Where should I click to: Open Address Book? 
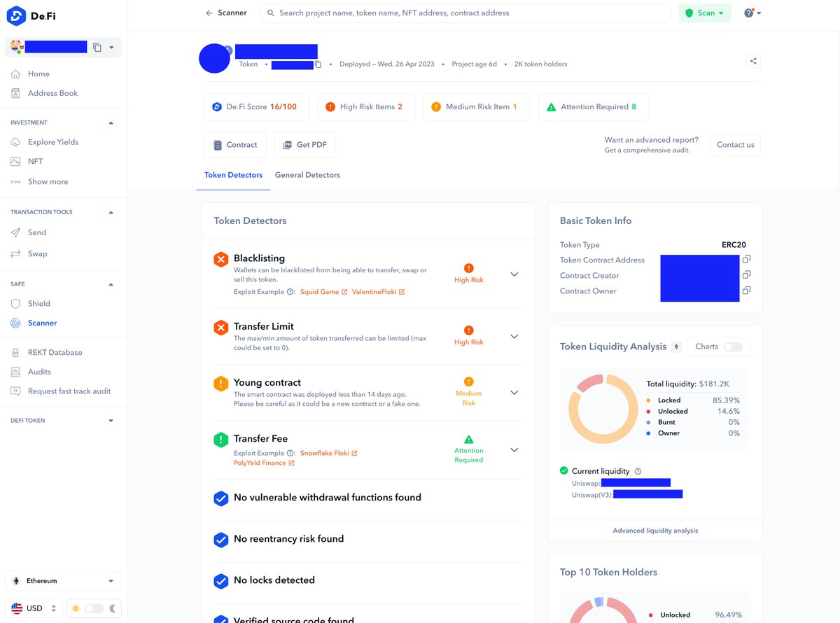click(52, 93)
